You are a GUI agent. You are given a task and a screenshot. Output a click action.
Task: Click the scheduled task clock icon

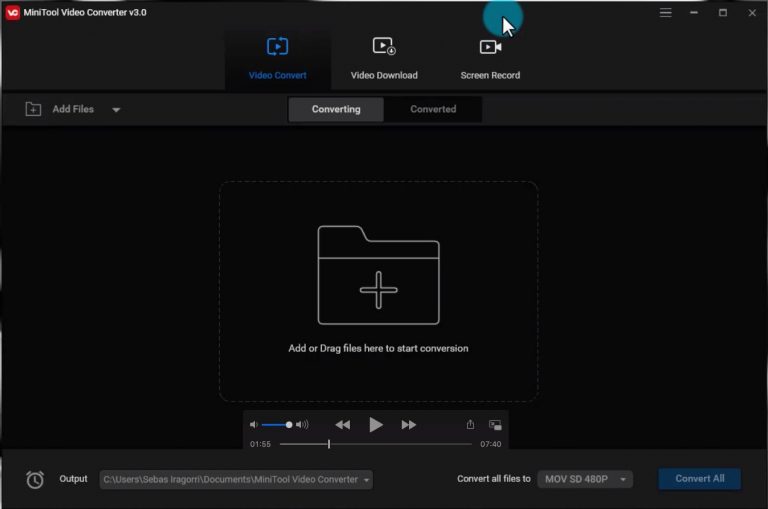(35, 480)
